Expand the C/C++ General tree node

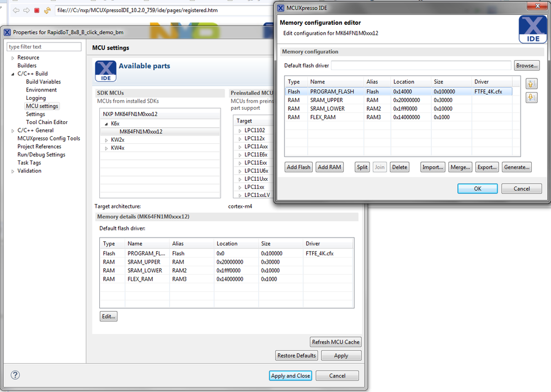point(13,131)
